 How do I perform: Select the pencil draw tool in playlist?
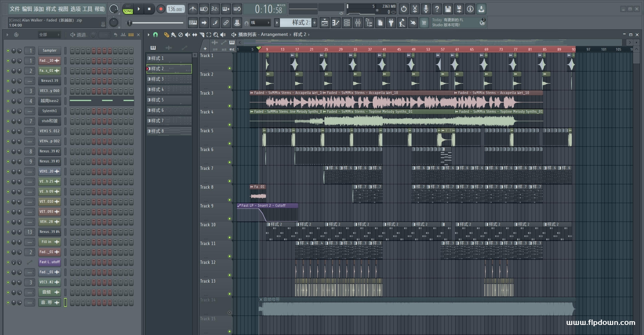click(x=166, y=35)
